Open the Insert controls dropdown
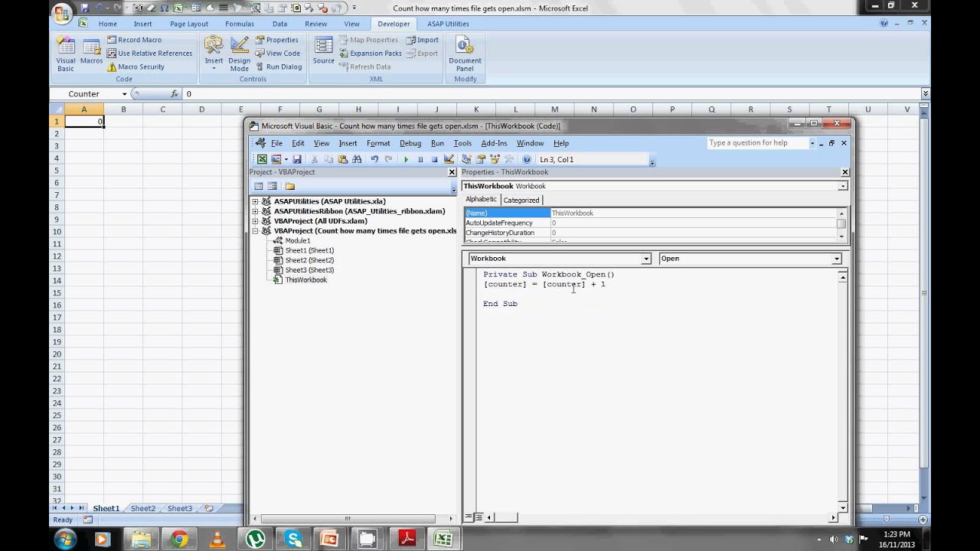Viewport: 980px width, 551px height. [x=214, y=54]
